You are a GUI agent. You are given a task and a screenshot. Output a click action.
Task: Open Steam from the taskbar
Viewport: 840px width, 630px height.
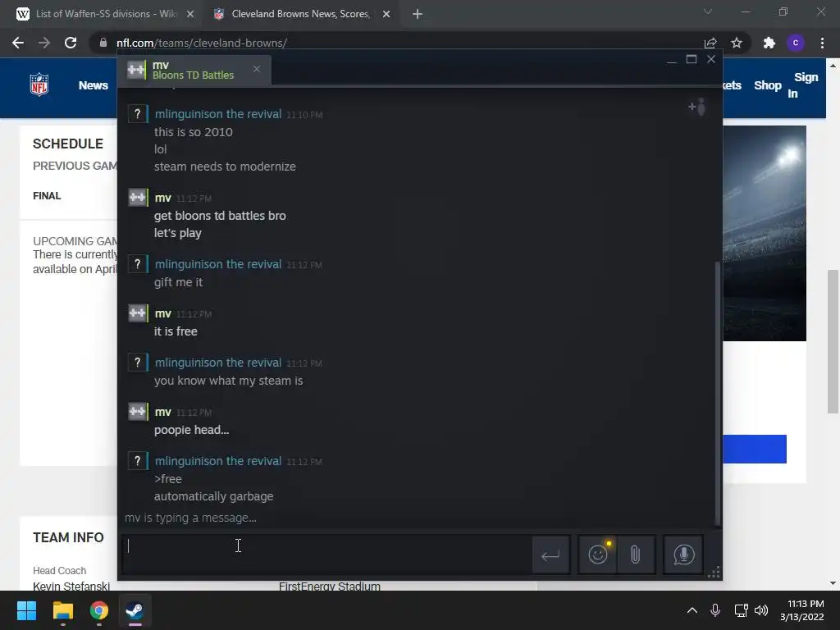coord(135,610)
